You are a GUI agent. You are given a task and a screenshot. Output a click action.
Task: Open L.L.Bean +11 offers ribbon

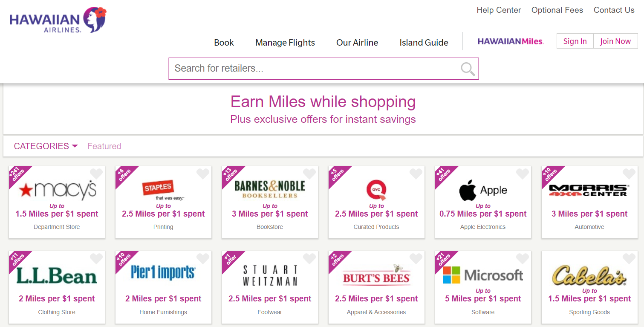pos(17,259)
